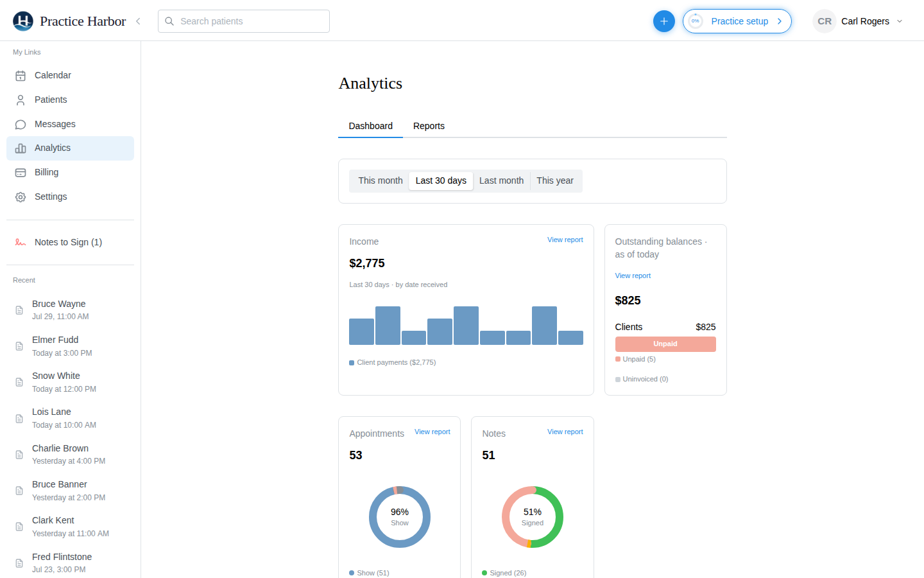Collapse the sidebar using the chevron

coord(138,21)
